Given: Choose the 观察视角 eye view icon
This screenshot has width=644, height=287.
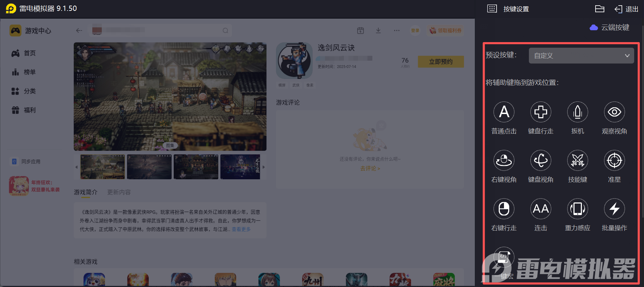Looking at the screenshot, I should 615,112.
